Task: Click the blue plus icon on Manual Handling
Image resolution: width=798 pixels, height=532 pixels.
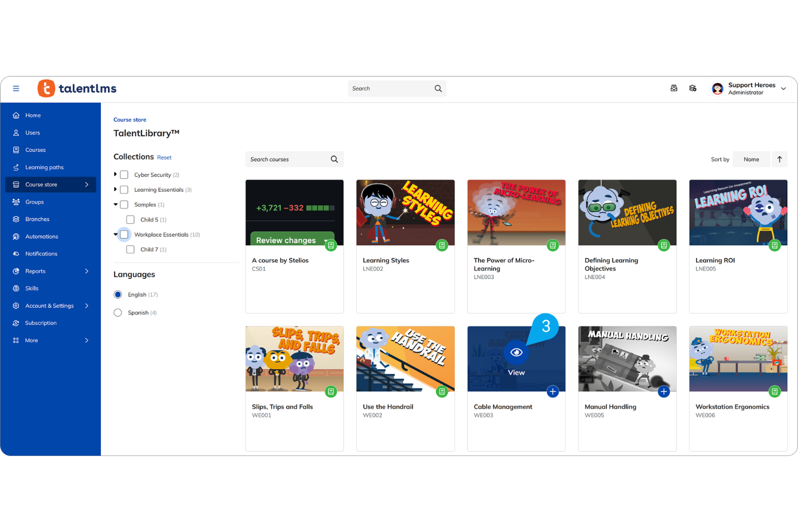Action: coord(664,392)
